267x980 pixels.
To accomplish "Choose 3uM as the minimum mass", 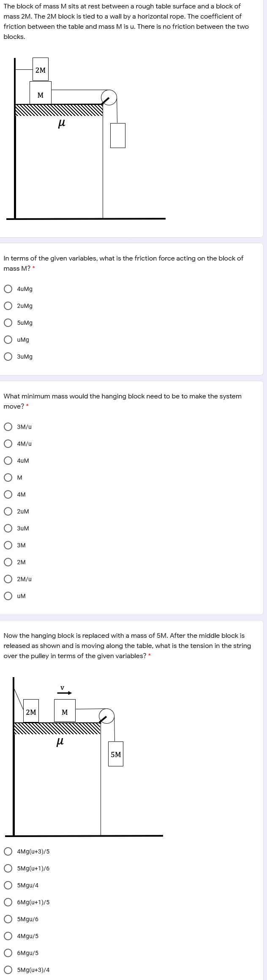I will 8,528.
